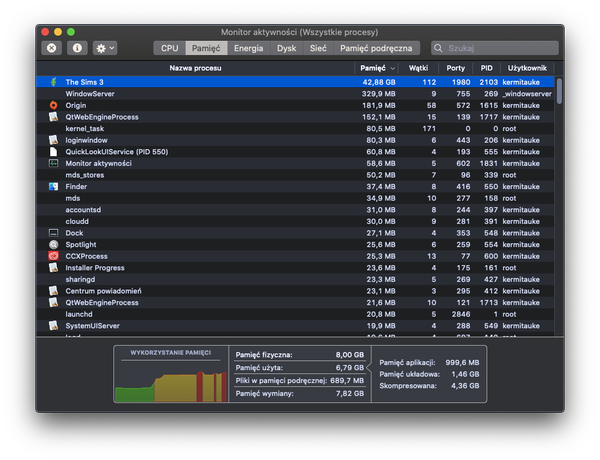Click icon beside QtWebEngineProcess 21,6 MB
This screenshot has width=600, height=460.
tap(54, 302)
